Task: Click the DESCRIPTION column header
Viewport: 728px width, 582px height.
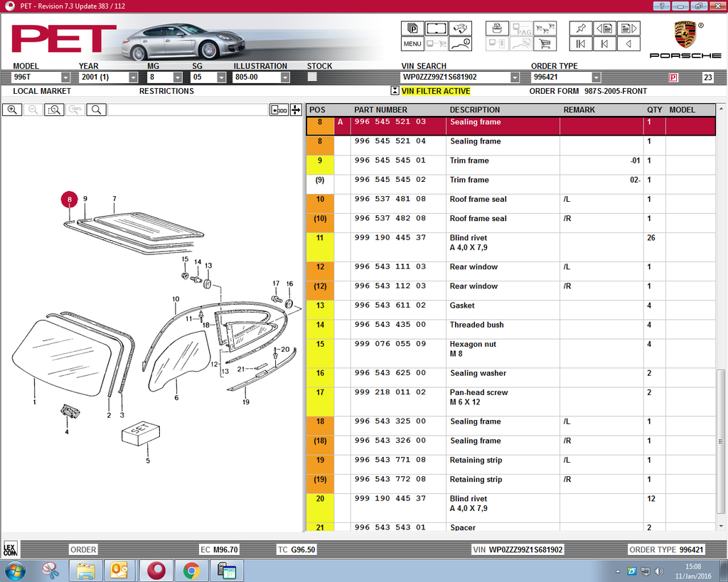Action: click(x=475, y=110)
